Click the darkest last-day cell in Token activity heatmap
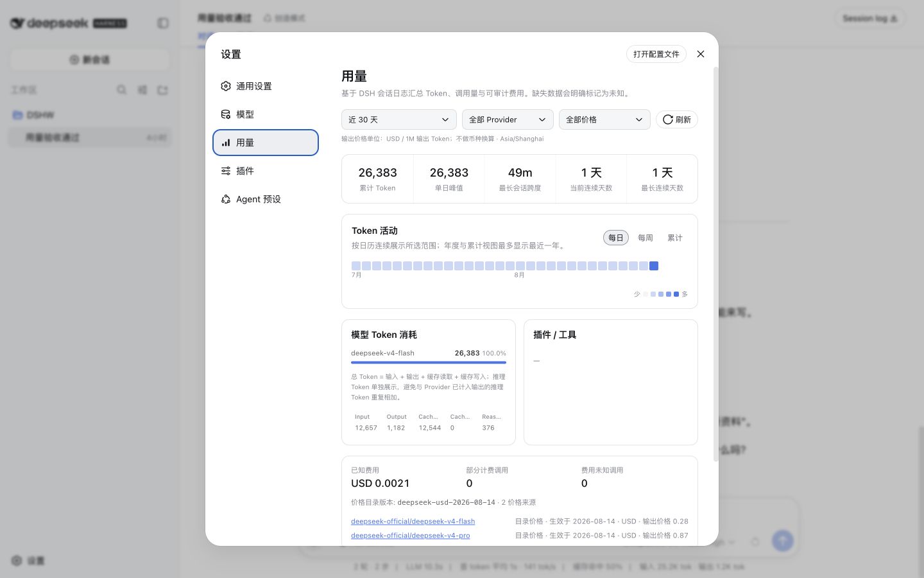 point(654,266)
